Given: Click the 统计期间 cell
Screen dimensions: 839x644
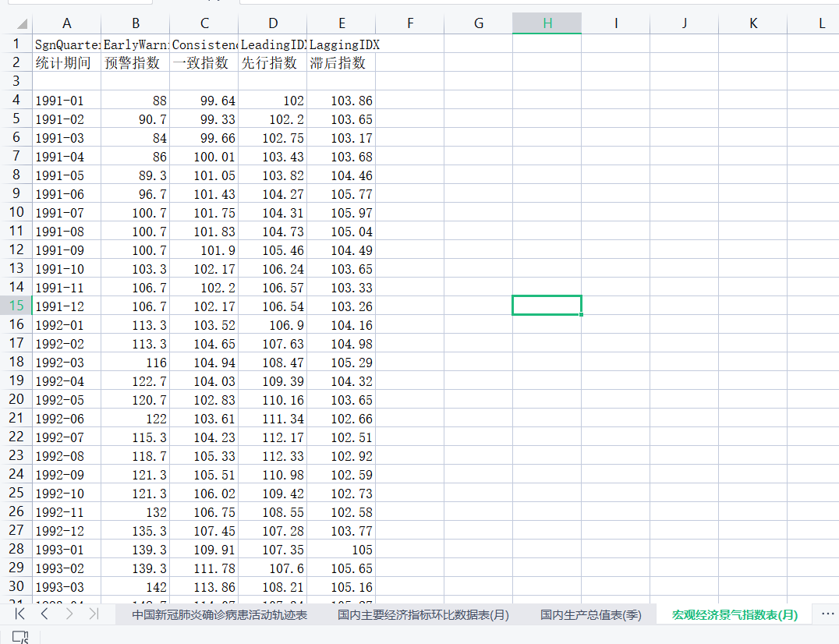Looking at the screenshot, I should pos(66,62).
